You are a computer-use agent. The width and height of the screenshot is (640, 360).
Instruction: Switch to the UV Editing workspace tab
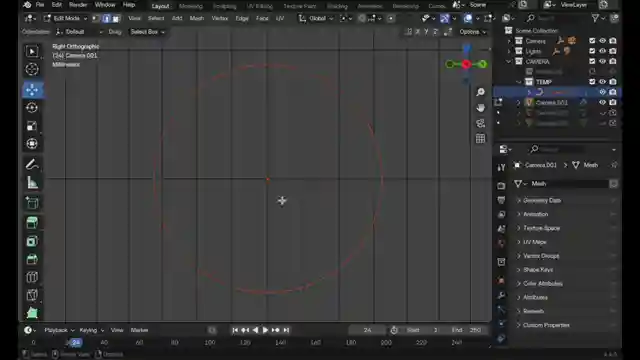click(x=260, y=6)
